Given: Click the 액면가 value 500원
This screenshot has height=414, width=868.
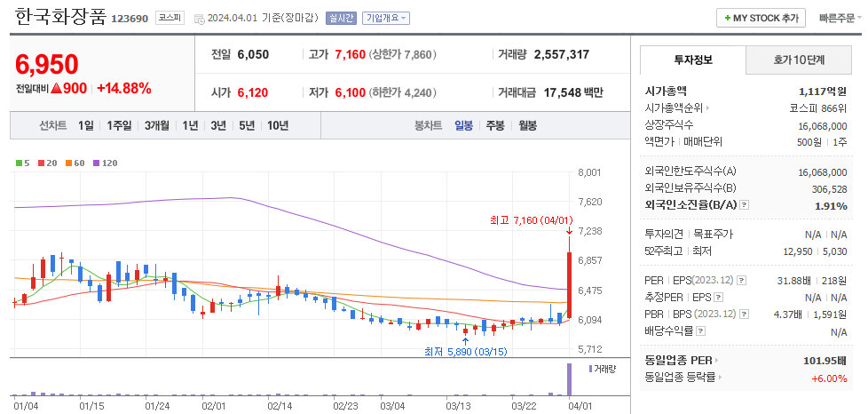Looking at the screenshot, I should 809,142.
